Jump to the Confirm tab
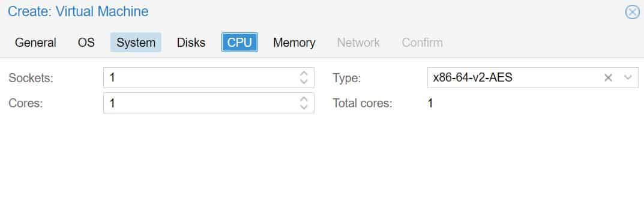Screen dimensions: 644x220 pos(422,43)
